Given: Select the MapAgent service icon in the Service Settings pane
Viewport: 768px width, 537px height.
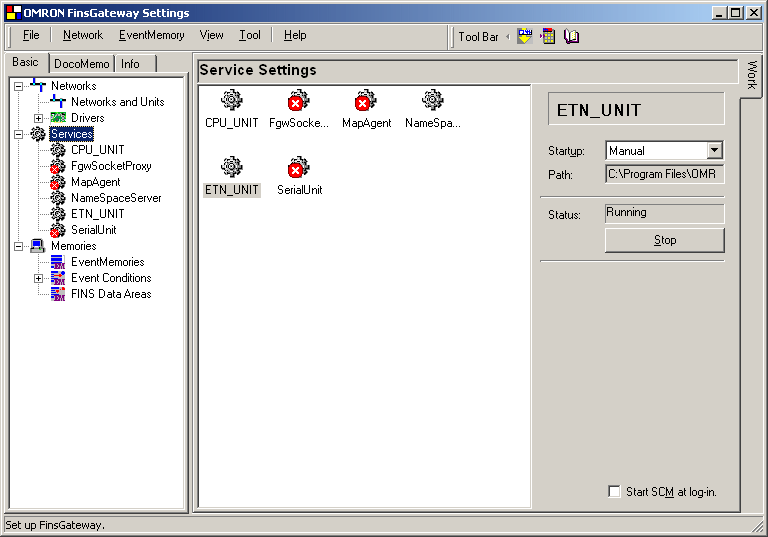Looking at the screenshot, I should 365,100.
